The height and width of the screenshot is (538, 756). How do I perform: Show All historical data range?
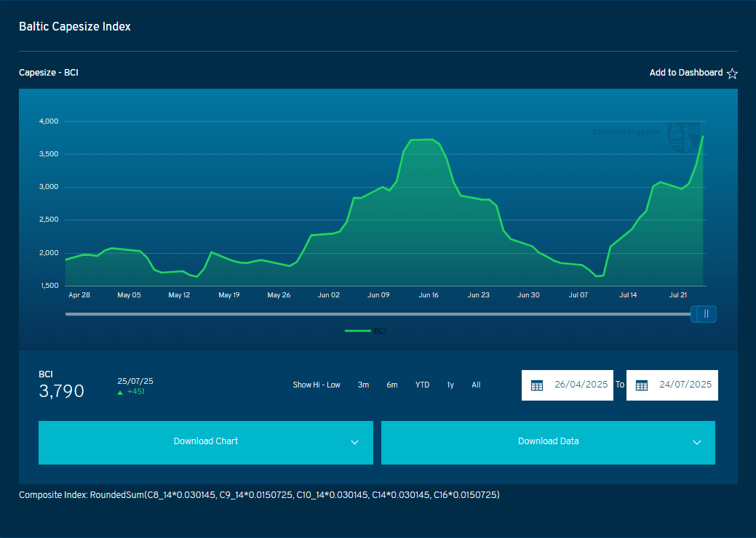tap(476, 385)
